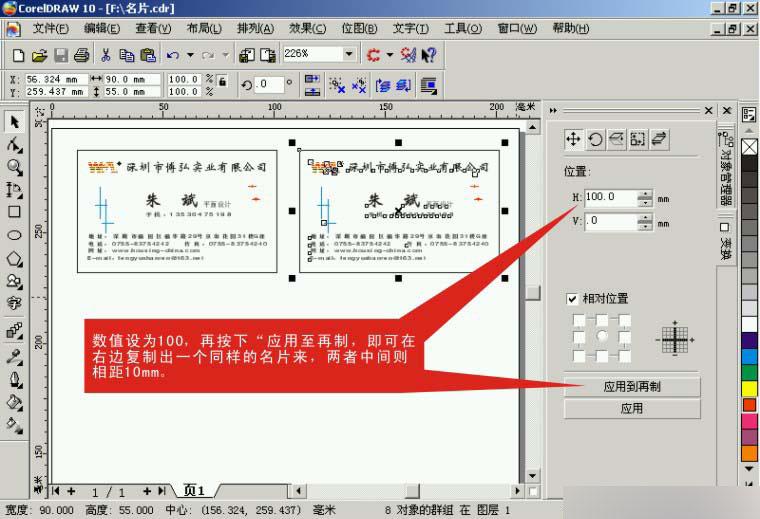Click the Export icon
The width and height of the screenshot is (760, 519).
click(268, 55)
